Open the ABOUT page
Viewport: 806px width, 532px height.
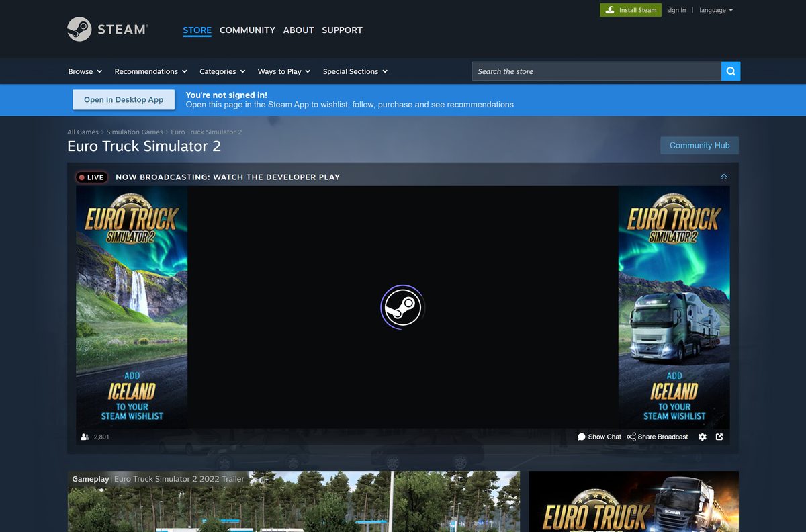pos(298,30)
